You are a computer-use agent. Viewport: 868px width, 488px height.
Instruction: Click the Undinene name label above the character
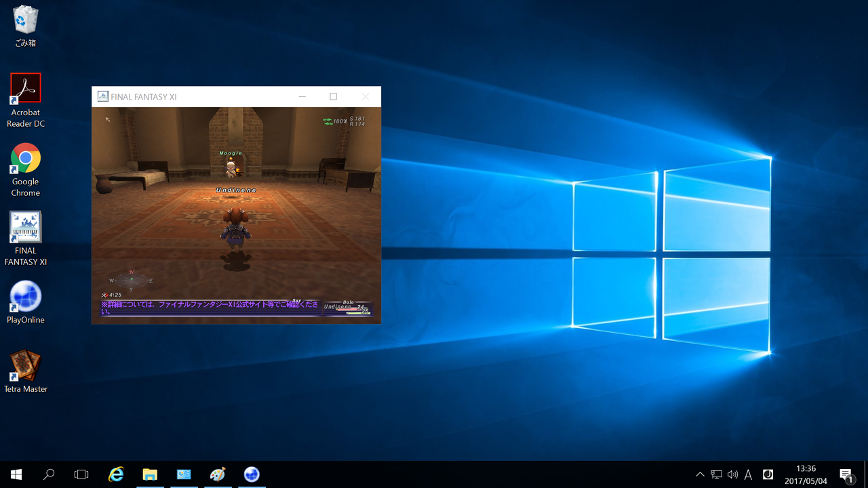236,190
